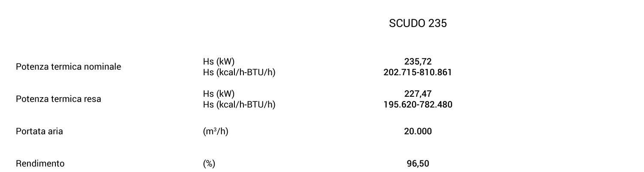
Task: Click the 195.620 kcal/h figure
Action: point(399,104)
